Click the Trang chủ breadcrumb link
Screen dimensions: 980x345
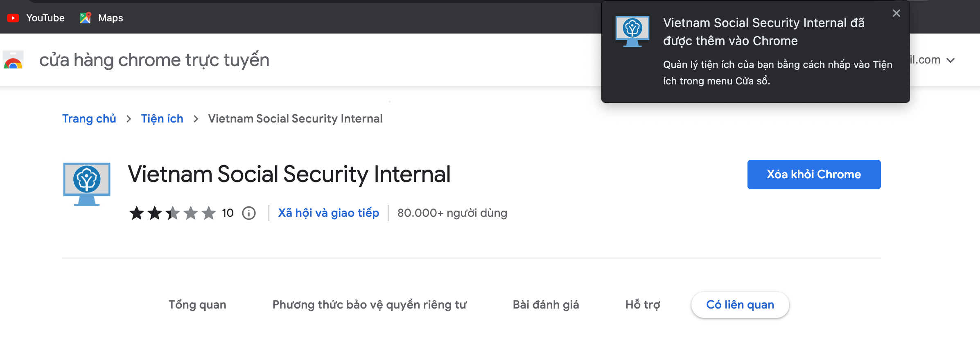[x=89, y=118]
